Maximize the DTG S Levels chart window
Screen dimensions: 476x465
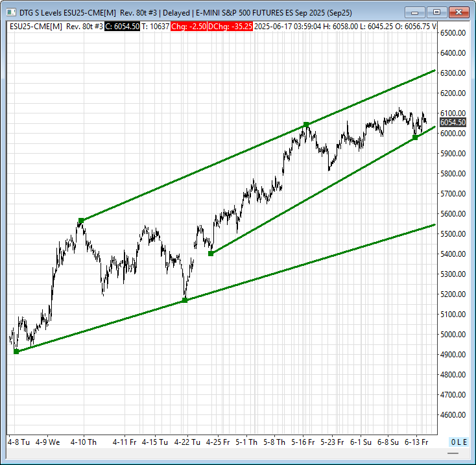point(438,12)
